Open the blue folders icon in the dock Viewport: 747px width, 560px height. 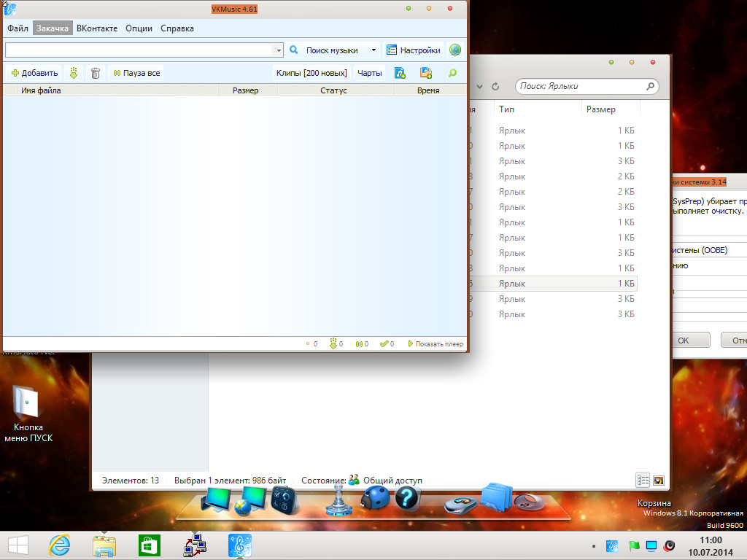496,497
